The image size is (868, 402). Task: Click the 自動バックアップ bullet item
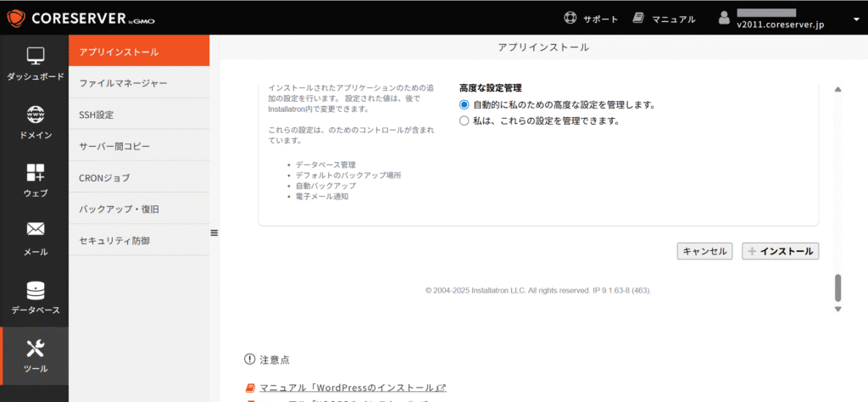tap(325, 186)
